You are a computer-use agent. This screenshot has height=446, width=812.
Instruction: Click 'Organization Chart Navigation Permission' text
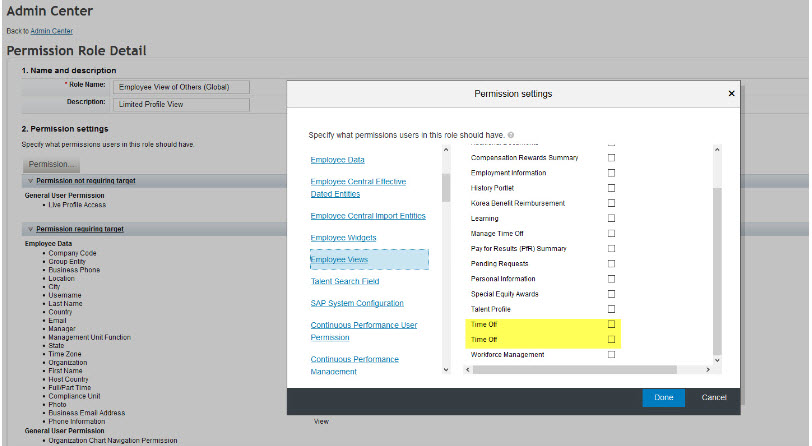(113, 441)
